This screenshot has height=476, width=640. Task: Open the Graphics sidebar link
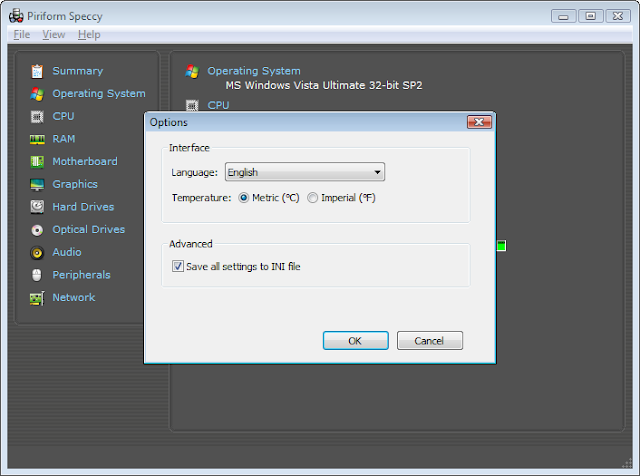75,185
